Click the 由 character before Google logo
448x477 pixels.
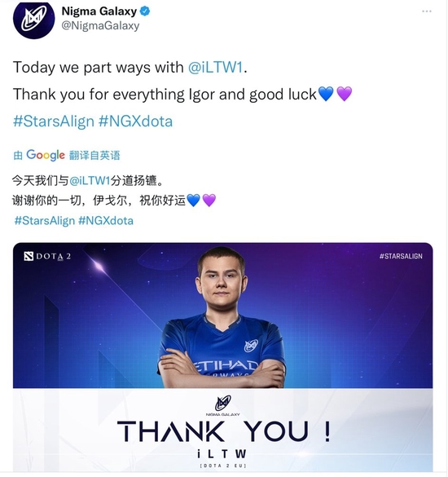tap(18, 156)
